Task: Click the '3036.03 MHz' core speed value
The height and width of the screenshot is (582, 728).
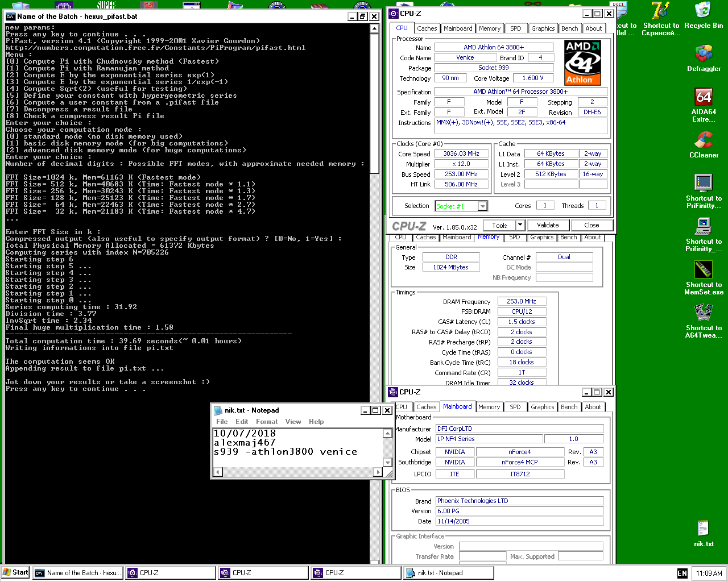Action: [x=461, y=153]
